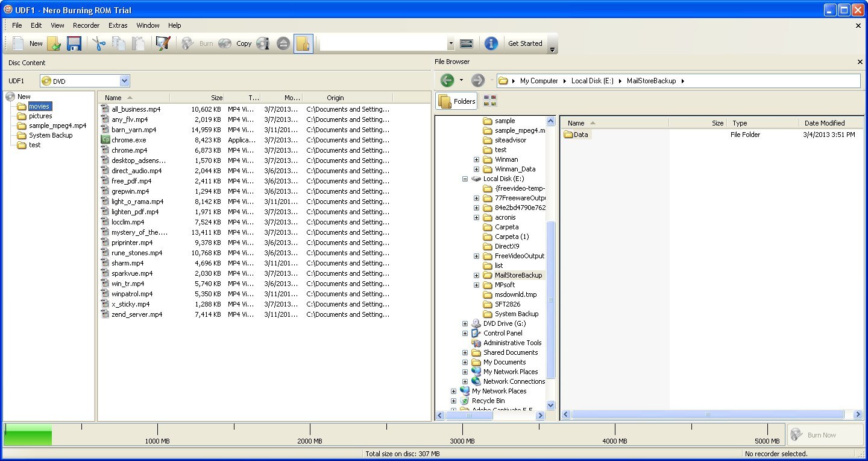This screenshot has height=461, width=868.
Task: Expand the MailStoreBackup folder node
Action: [476, 275]
